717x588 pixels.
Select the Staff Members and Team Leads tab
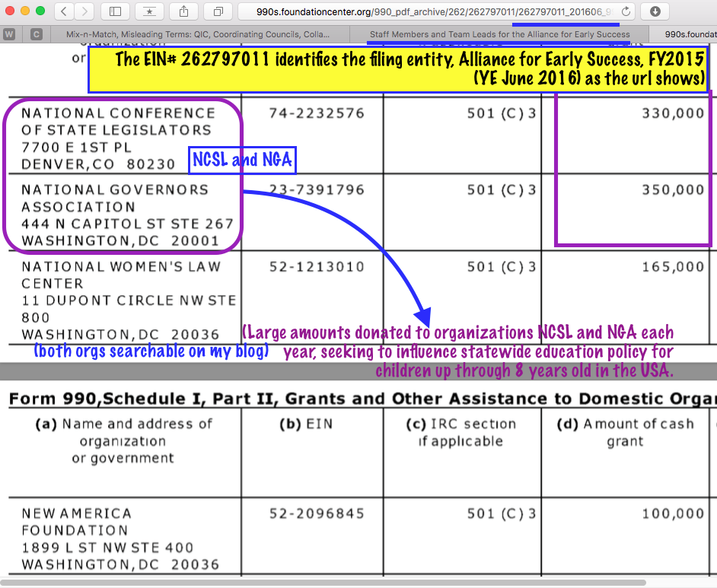tap(499, 34)
